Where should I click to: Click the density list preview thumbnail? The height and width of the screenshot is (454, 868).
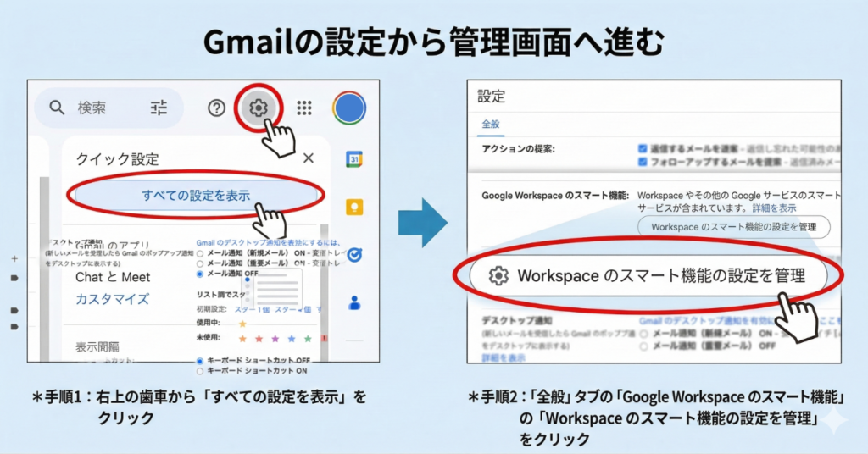point(272,287)
